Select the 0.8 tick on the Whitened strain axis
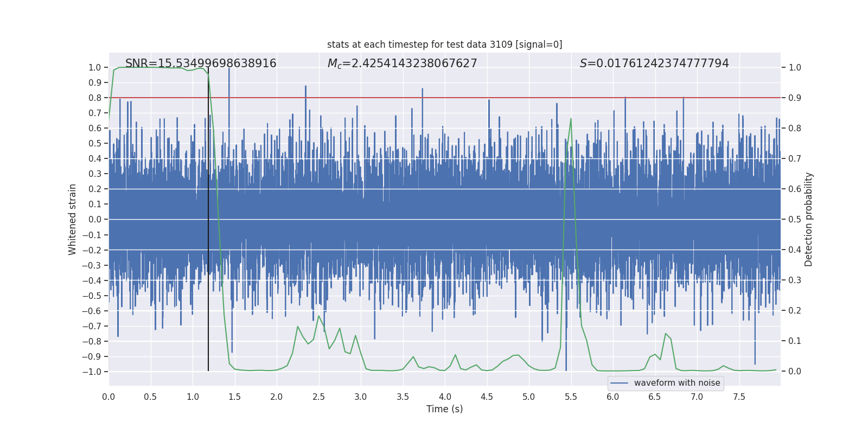This screenshot has width=868, height=434. [95, 98]
